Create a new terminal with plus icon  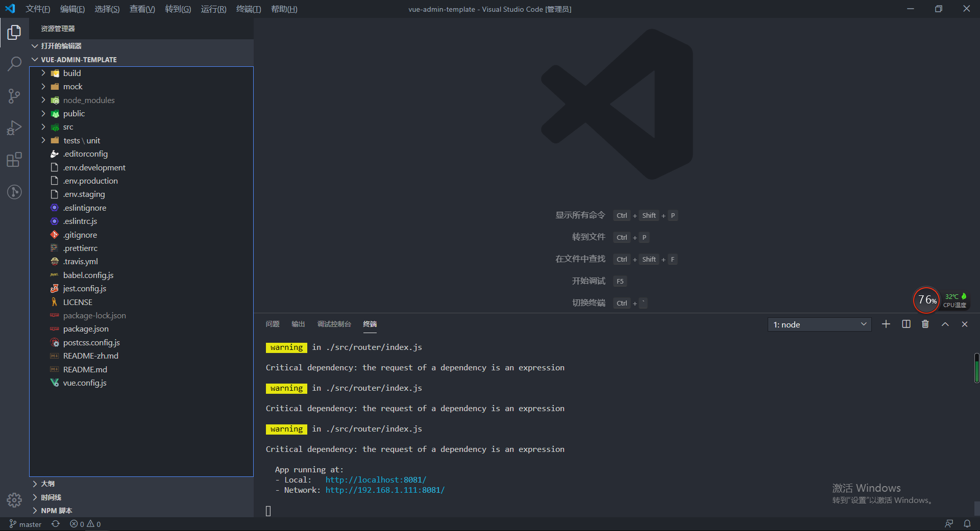[886, 324]
